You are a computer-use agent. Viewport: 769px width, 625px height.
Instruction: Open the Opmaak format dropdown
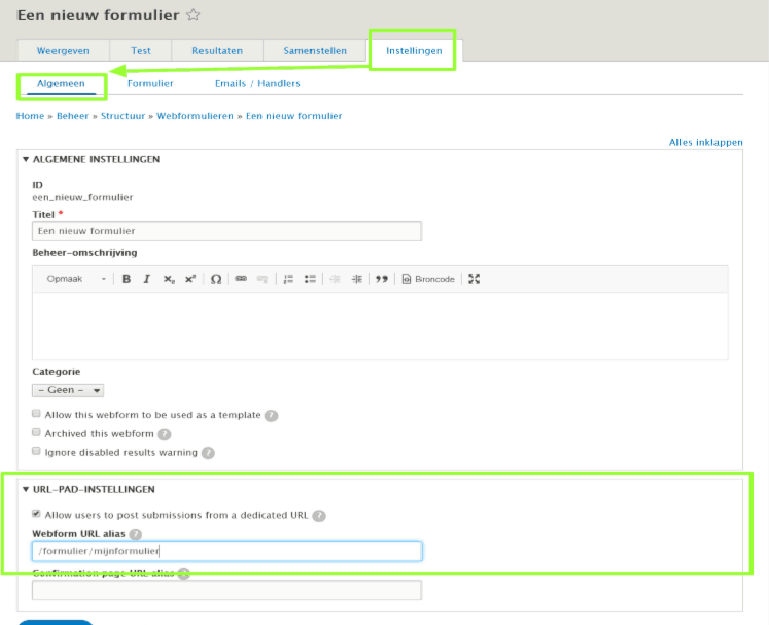click(x=75, y=279)
